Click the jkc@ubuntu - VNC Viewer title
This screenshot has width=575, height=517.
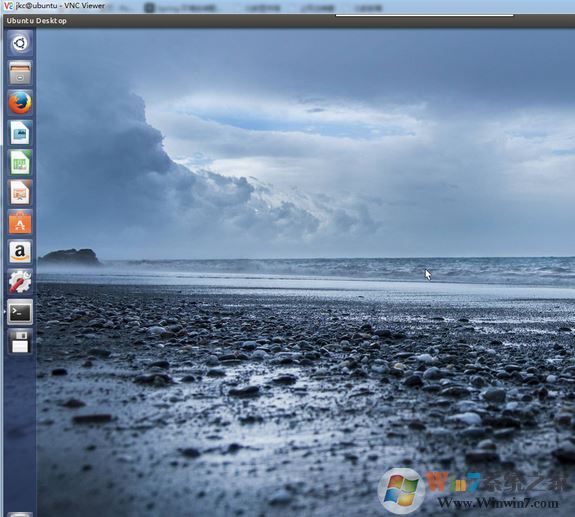60,6
